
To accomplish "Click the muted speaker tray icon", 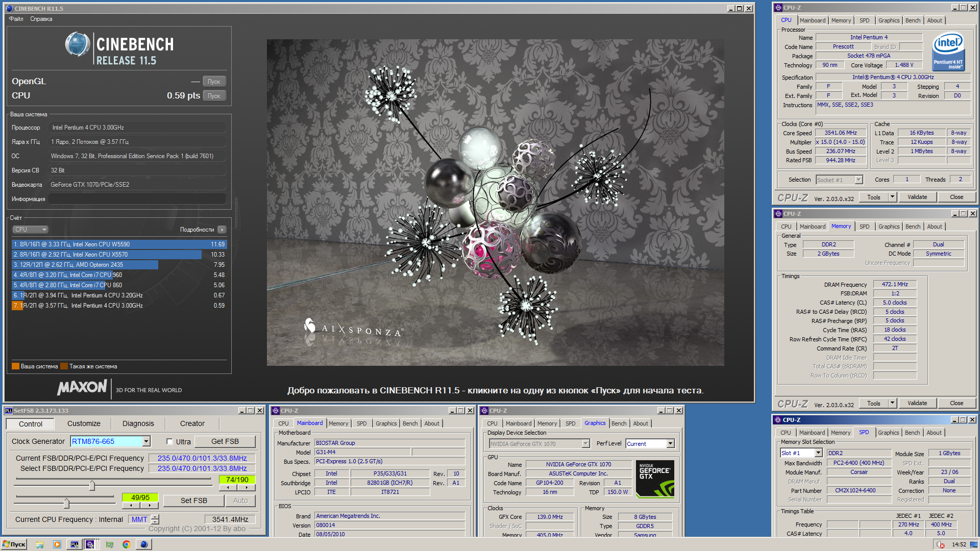I will pos(940,544).
